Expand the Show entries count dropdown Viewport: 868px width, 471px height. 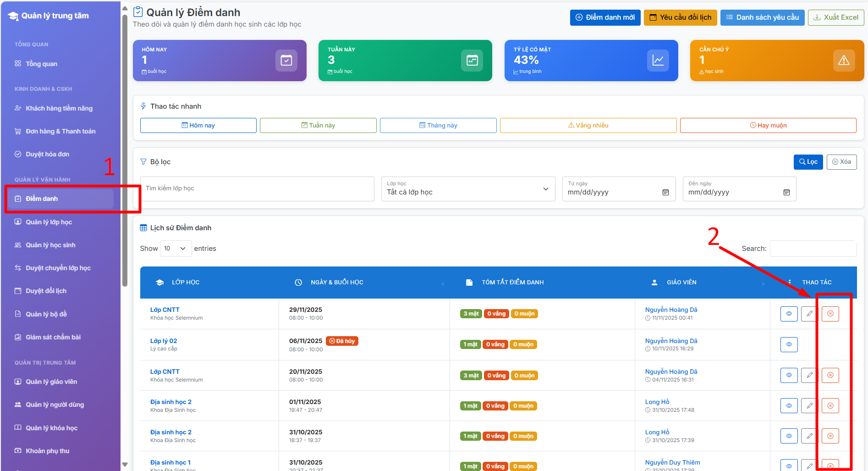coord(176,249)
